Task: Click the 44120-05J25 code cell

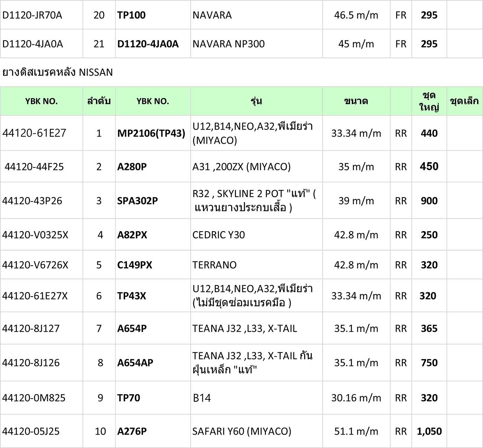Action: (42, 431)
